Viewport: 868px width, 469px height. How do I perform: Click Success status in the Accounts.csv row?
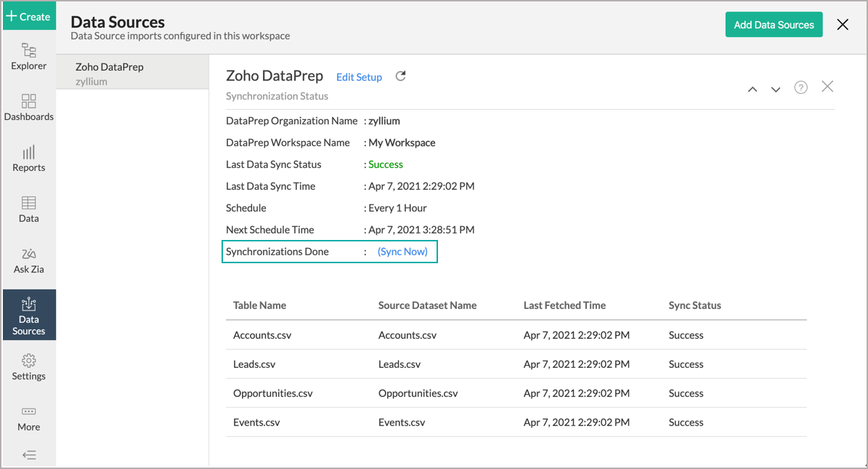pyautogui.click(x=686, y=334)
